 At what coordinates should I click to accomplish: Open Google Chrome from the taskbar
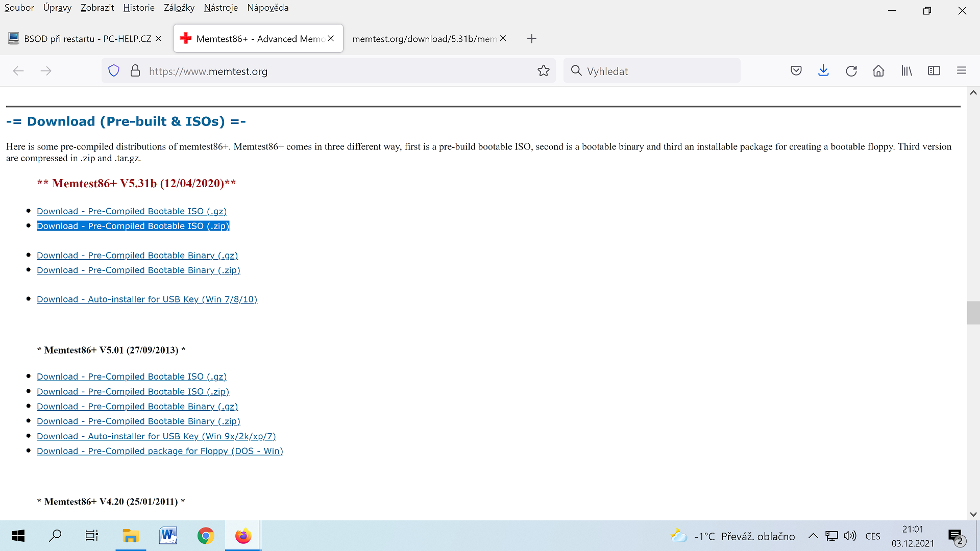pyautogui.click(x=206, y=536)
